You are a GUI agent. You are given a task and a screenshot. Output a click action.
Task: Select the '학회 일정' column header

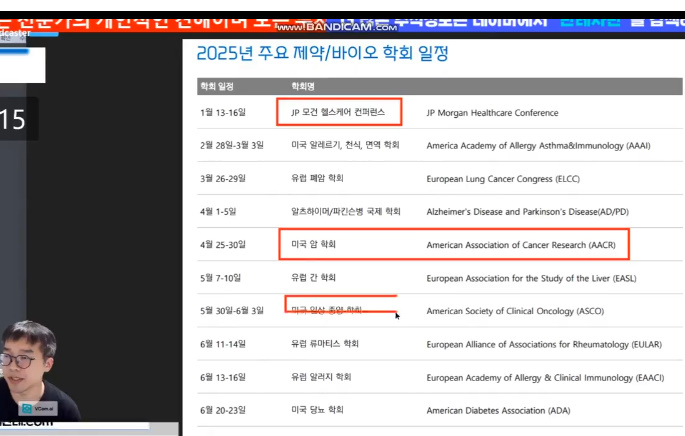tap(217, 87)
